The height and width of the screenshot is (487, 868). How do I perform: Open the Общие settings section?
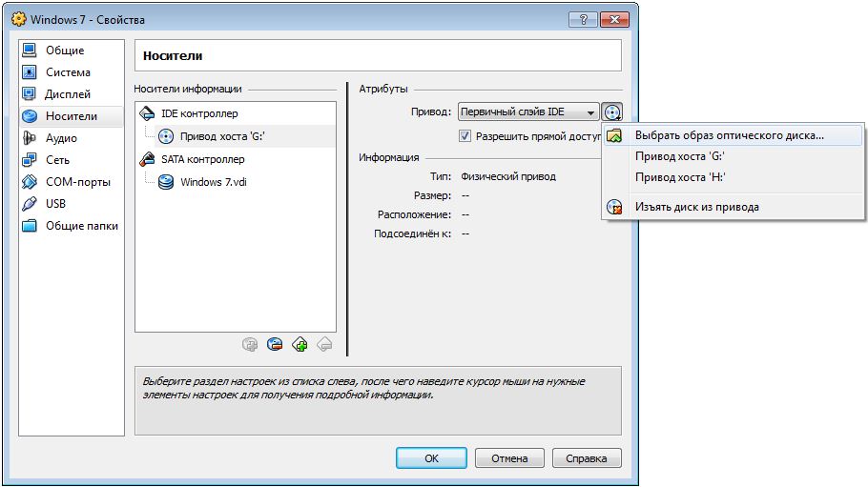(71, 51)
